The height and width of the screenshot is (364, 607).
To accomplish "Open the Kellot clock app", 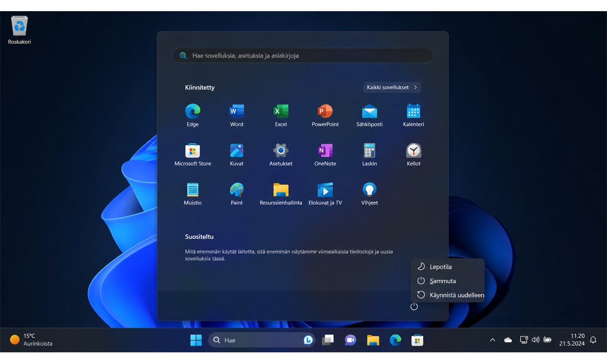I will point(413,155).
